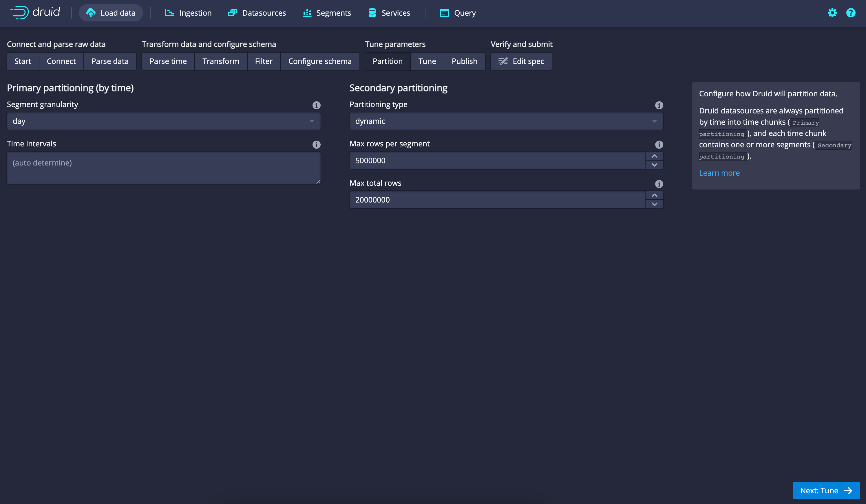Increase Max rows per segment value
This screenshot has height=504, width=866.
[x=654, y=156]
